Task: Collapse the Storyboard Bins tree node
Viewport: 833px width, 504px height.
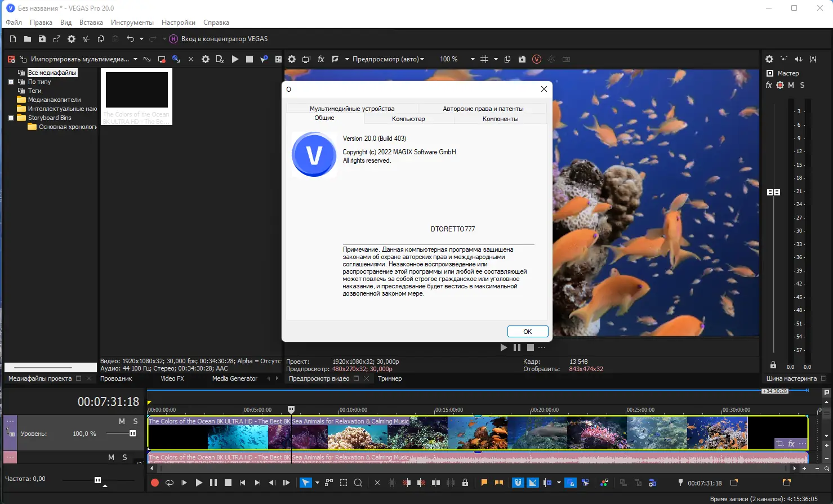Action: [11, 118]
